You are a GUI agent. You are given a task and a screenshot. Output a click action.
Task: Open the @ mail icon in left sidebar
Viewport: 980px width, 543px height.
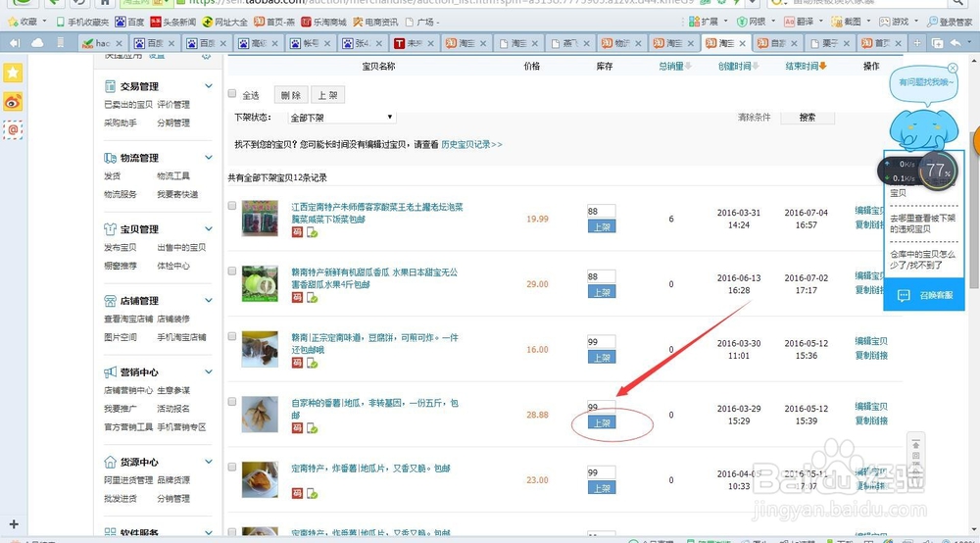[x=13, y=130]
